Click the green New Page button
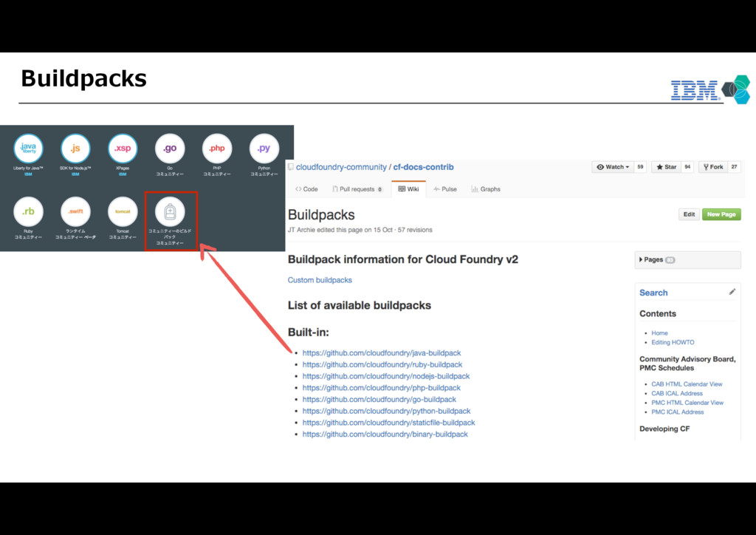This screenshot has height=535, width=756. click(x=721, y=214)
